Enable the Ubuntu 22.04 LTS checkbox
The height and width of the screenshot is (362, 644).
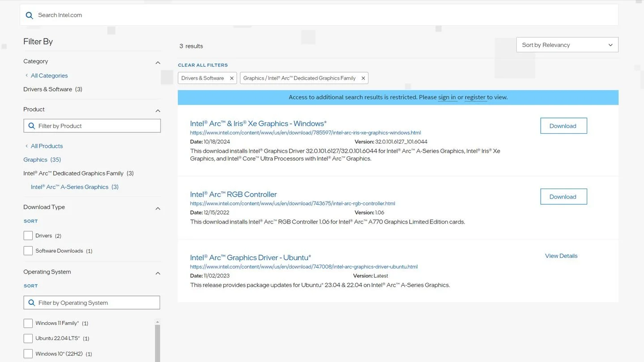coord(28,338)
